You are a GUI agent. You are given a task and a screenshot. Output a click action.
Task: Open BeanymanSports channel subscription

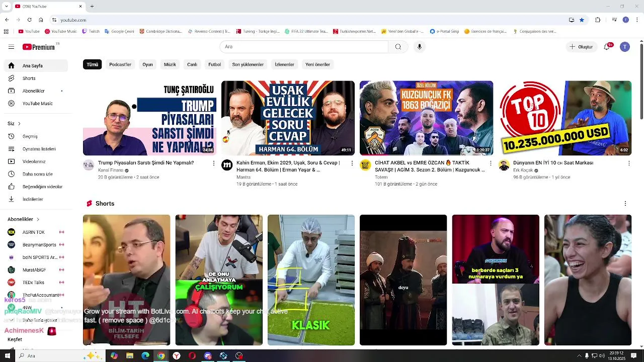tap(36, 245)
